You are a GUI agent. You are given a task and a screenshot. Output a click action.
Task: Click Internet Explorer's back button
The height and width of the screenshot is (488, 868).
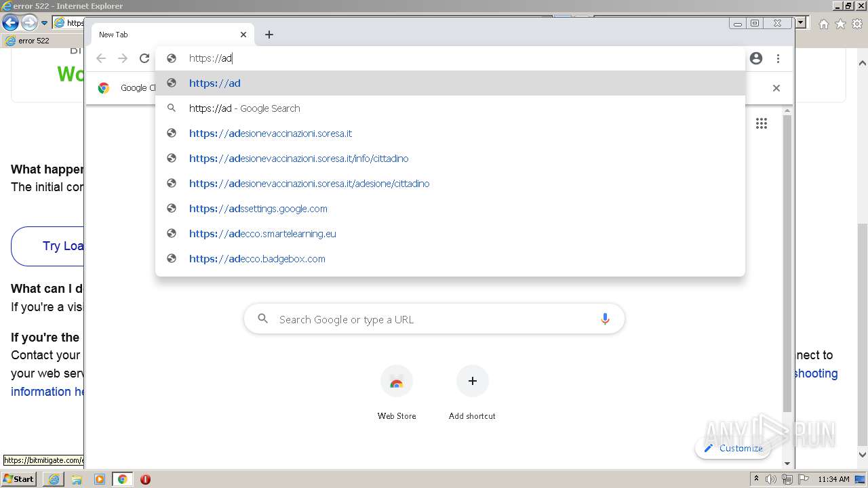(10, 23)
